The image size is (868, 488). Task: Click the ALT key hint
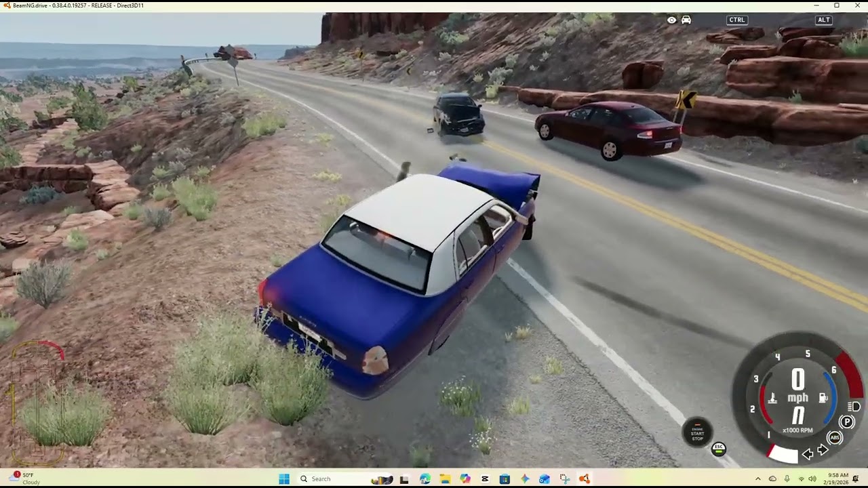pyautogui.click(x=824, y=20)
